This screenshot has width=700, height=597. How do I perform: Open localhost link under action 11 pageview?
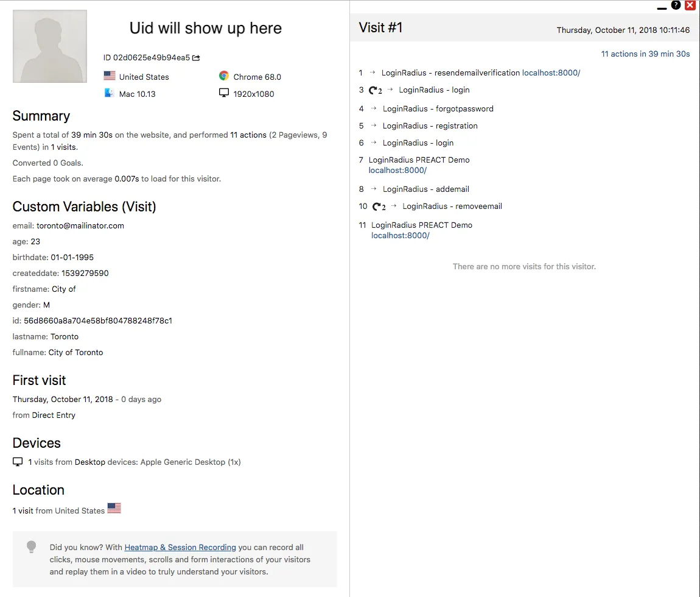tap(400, 236)
